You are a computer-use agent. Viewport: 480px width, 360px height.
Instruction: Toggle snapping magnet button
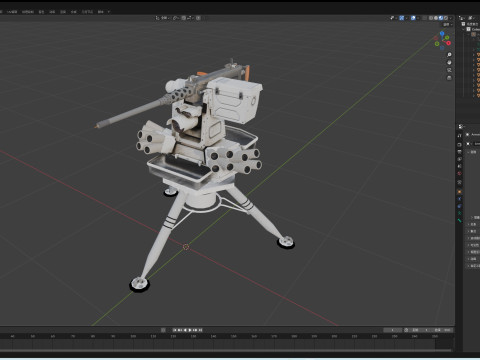[184, 18]
